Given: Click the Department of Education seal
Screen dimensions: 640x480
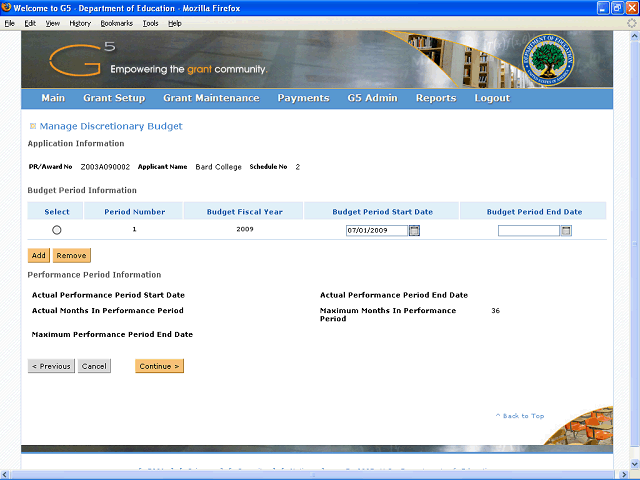Looking at the screenshot, I should click(547, 60).
